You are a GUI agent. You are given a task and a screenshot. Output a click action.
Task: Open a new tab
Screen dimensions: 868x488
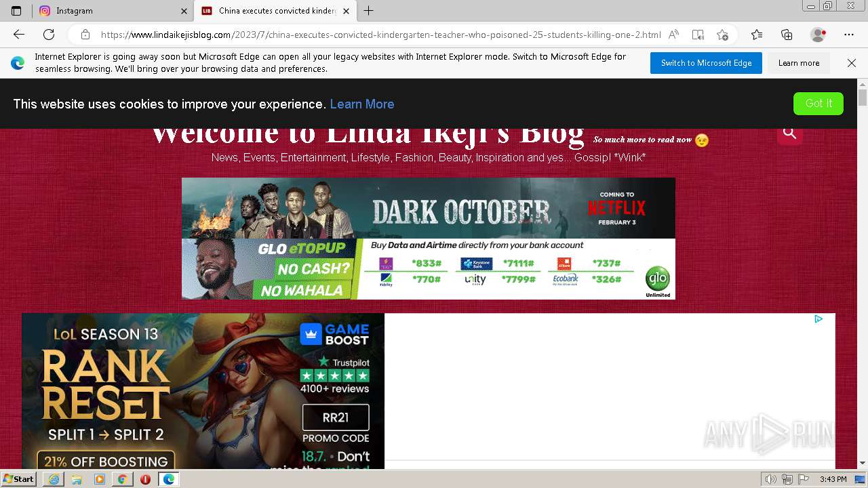pos(368,11)
